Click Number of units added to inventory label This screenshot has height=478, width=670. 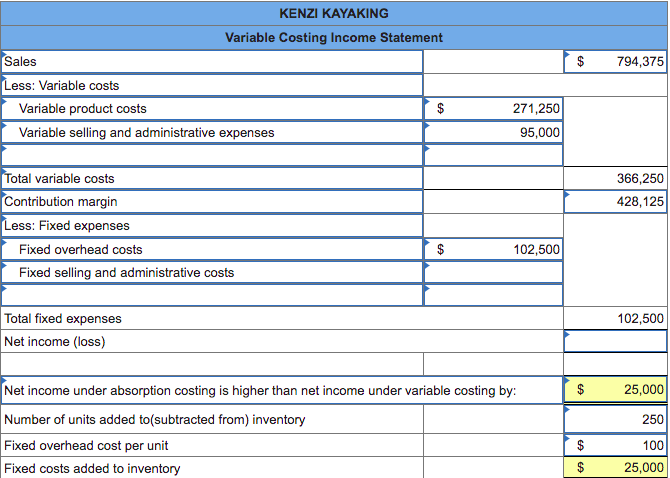tap(155, 419)
